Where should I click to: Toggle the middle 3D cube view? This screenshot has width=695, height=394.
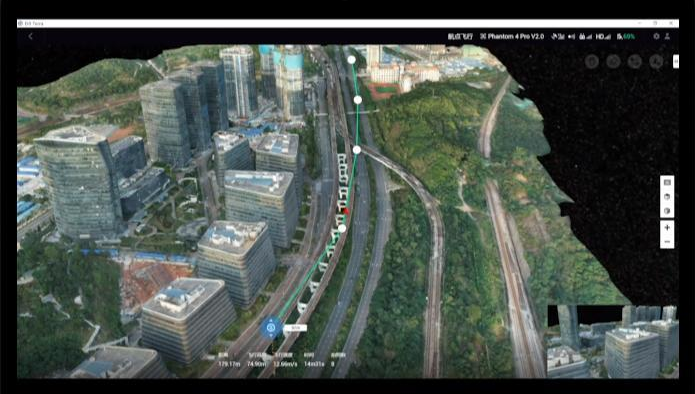click(x=667, y=197)
